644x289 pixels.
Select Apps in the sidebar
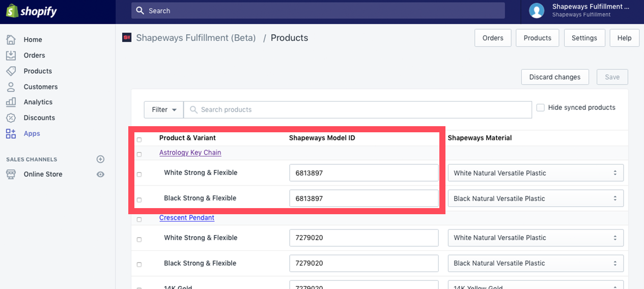pyautogui.click(x=32, y=134)
